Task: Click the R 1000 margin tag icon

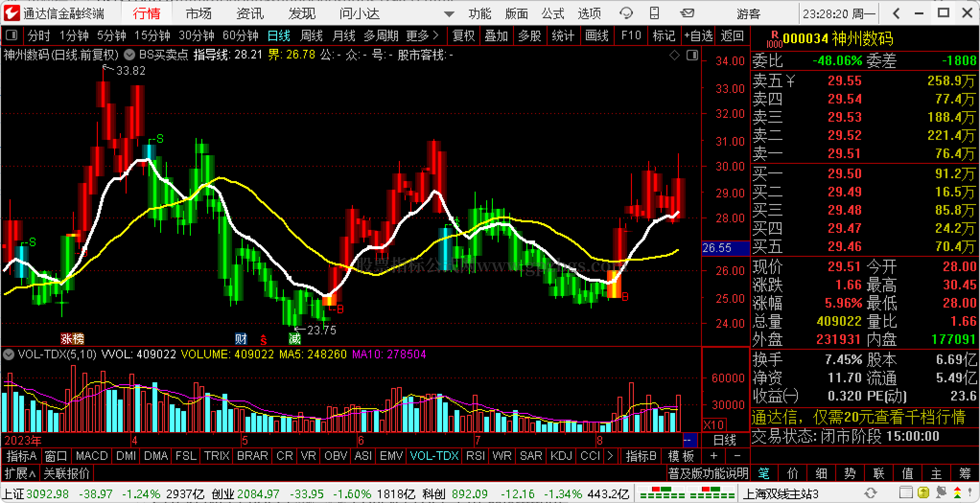Action: 773,38
